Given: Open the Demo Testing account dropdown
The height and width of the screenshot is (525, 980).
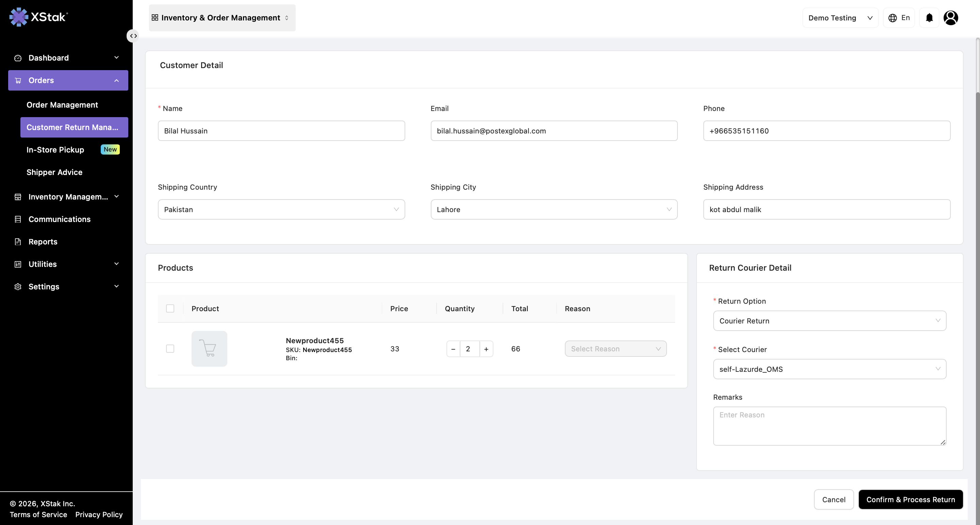Looking at the screenshot, I should point(840,18).
